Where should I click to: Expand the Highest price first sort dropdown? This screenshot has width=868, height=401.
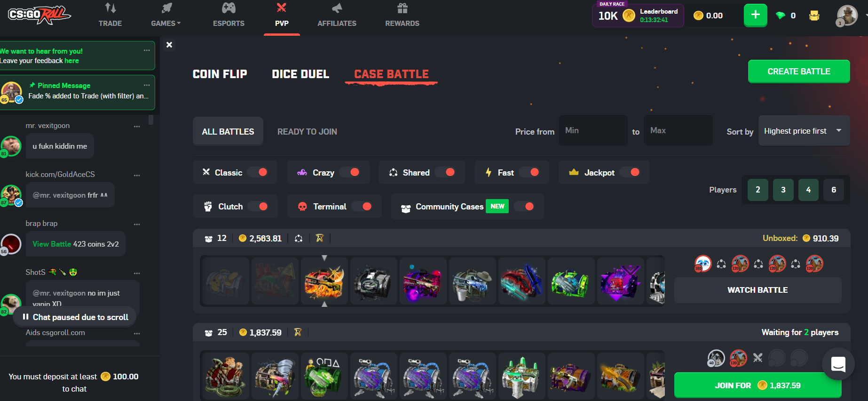pos(804,131)
